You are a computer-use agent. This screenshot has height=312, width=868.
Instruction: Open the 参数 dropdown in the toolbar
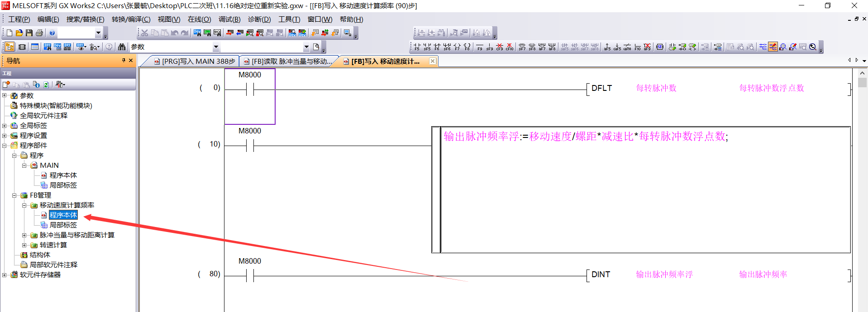pos(216,47)
